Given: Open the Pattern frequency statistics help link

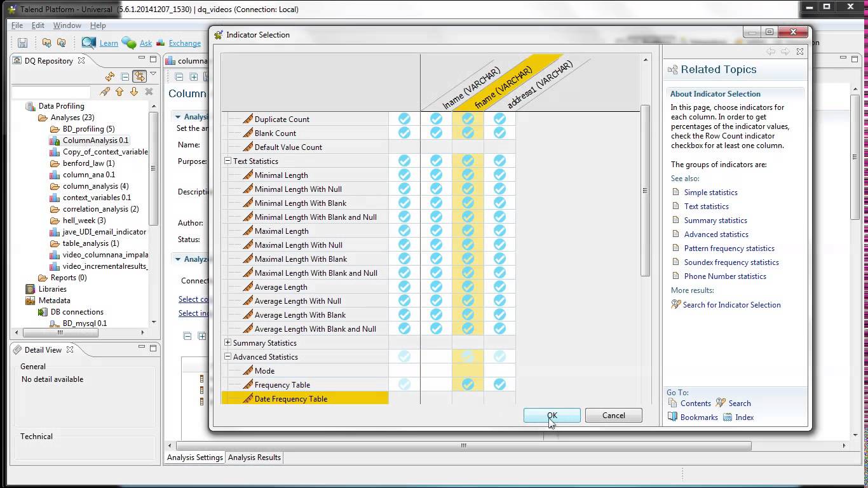Looking at the screenshot, I should coord(729,248).
